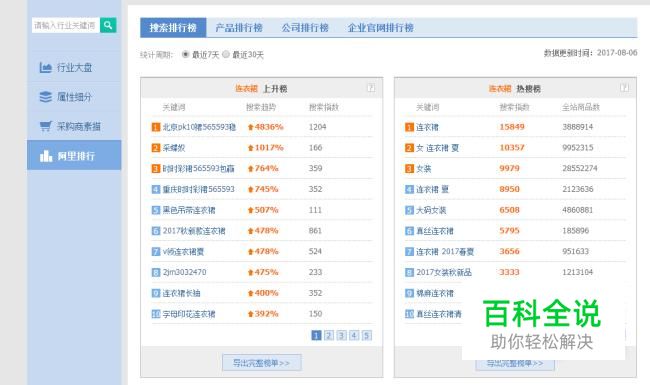Screen dimensions: 650x385
Task: Go to page 2 of 上升榜
Action: pyautogui.click(x=329, y=335)
